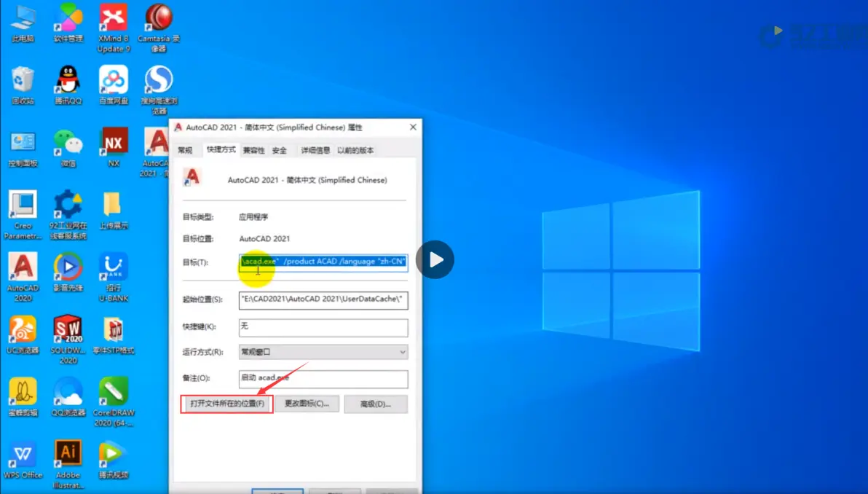Open the 详细信息 tab

pyautogui.click(x=315, y=151)
